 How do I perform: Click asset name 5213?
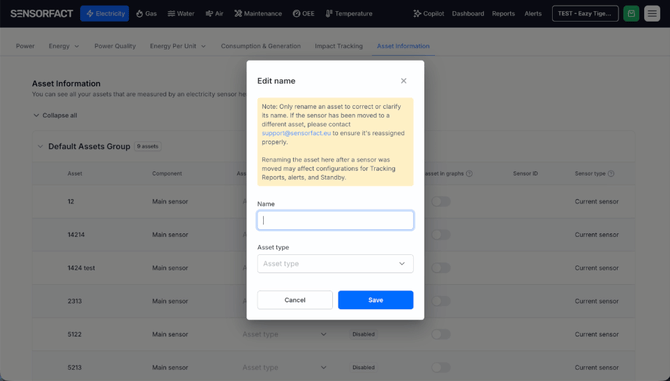pos(74,367)
